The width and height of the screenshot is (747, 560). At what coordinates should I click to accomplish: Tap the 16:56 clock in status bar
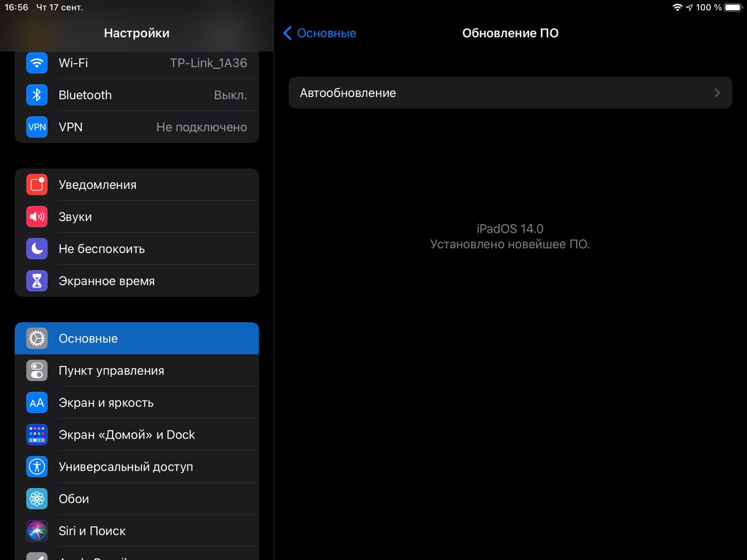click(x=16, y=8)
